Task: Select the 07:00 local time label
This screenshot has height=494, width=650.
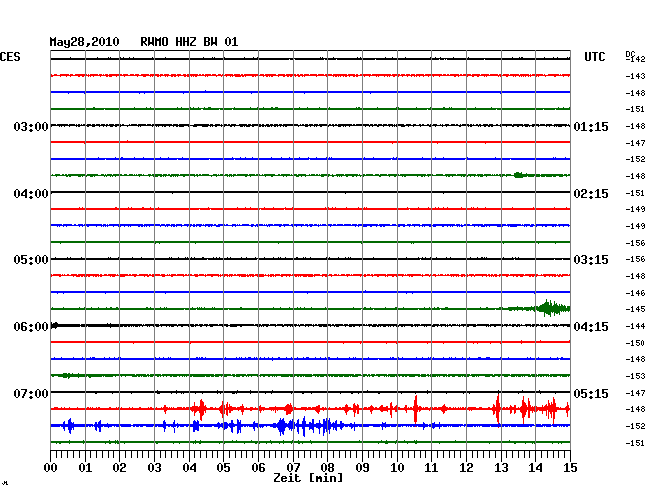Action: 31,393
